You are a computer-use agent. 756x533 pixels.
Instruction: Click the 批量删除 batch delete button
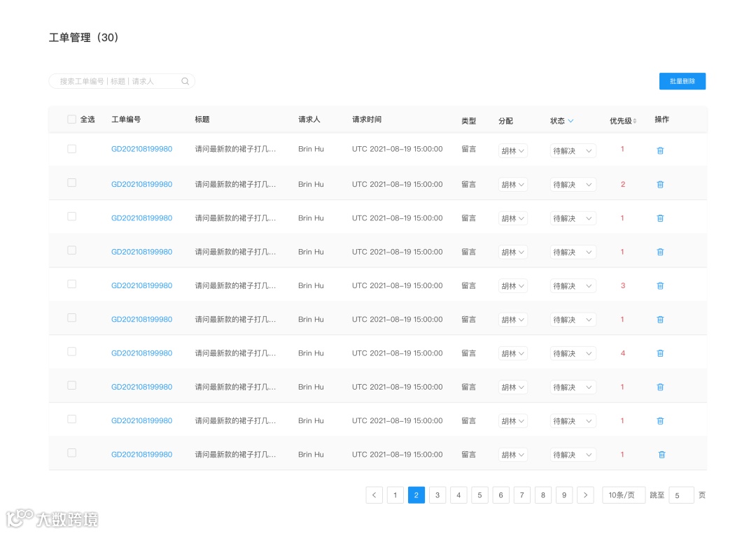click(x=682, y=81)
